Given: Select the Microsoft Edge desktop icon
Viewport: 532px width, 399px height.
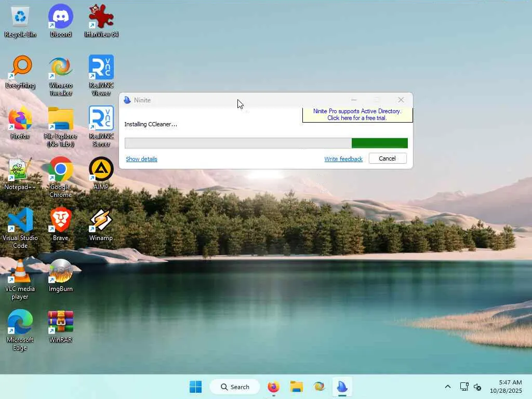Looking at the screenshot, I should pyautogui.click(x=20, y=330).
